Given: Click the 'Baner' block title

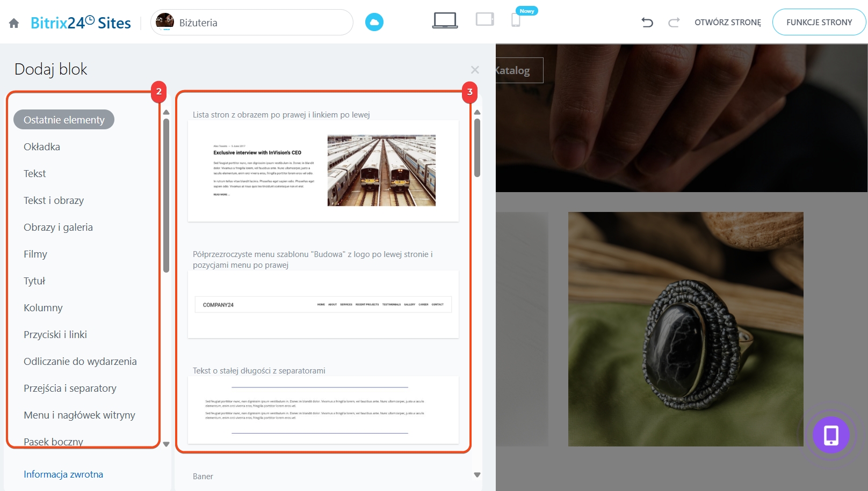Looking at the screenshot, I should coord(203,477).
